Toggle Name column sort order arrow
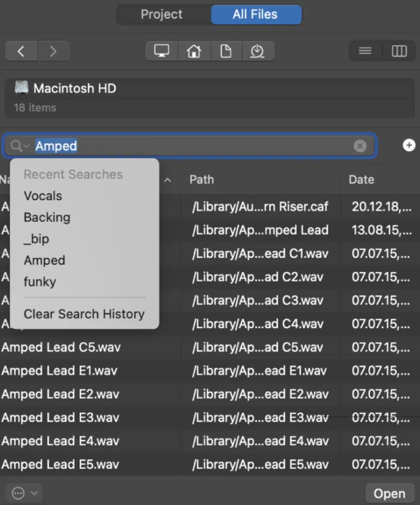This screenshot has width=420, height=505. pos(168,180)
